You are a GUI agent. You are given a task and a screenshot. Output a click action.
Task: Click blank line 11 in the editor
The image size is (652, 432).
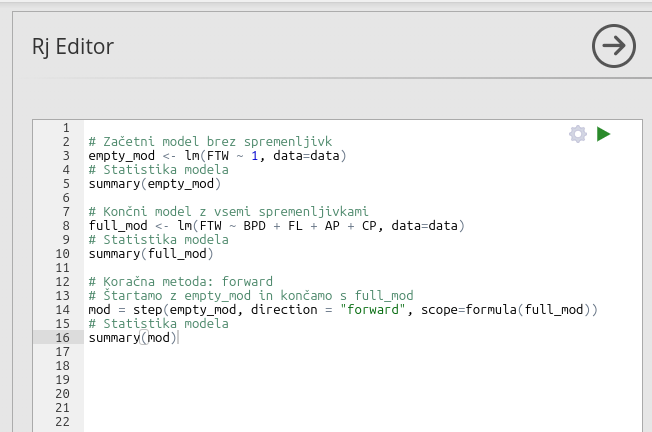pyautogui.click(x=363, y=267)
